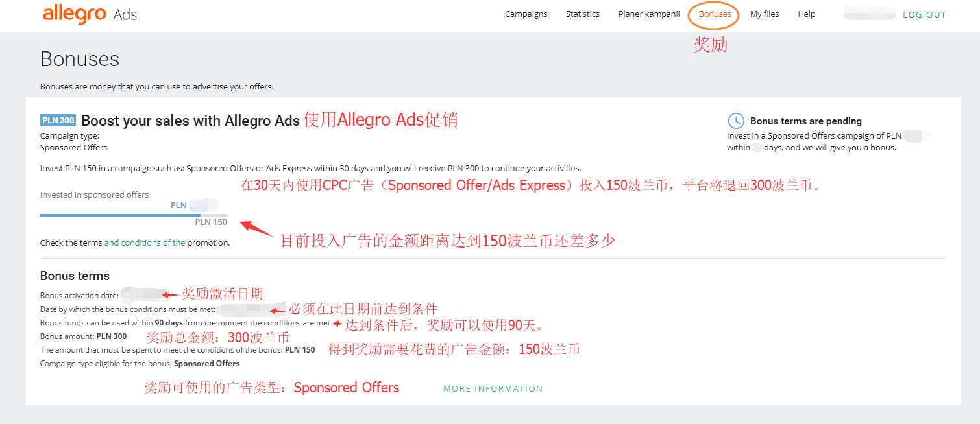Click 'Bonus activation date:' label
The height and width of the screenshot is (424, 980).
click(79, 296)
